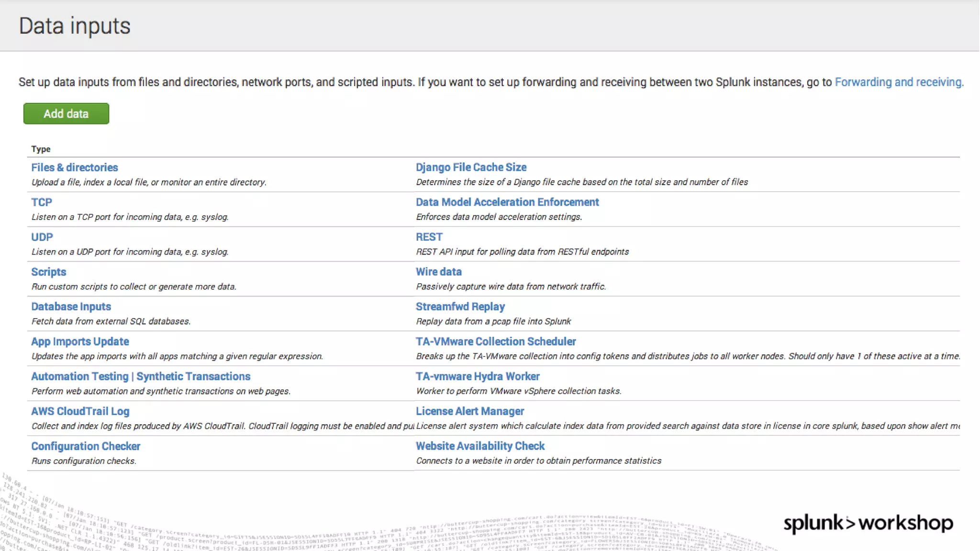Viewport: 980px width, 551px height.
Task: Select the REST input type
Action: (x=429, y=237)
